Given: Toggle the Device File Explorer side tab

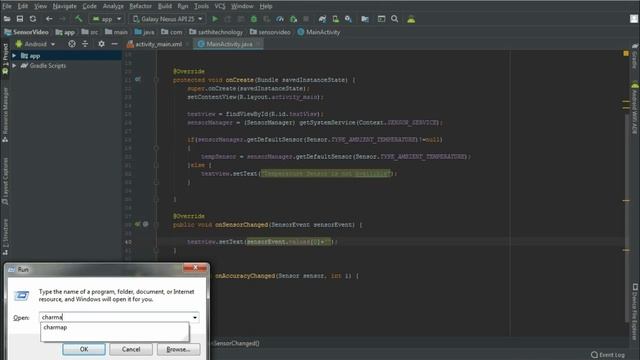Looking at the screenshot, I should tap(635, 311).
